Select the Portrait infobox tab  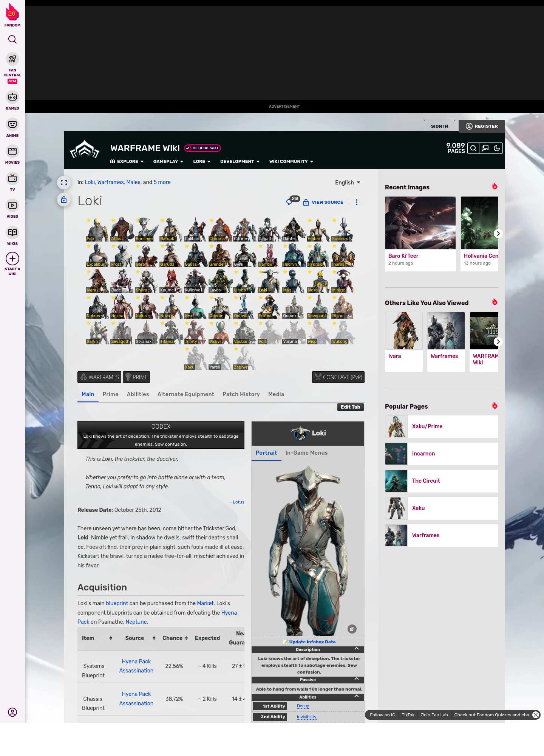coord(266,453)
